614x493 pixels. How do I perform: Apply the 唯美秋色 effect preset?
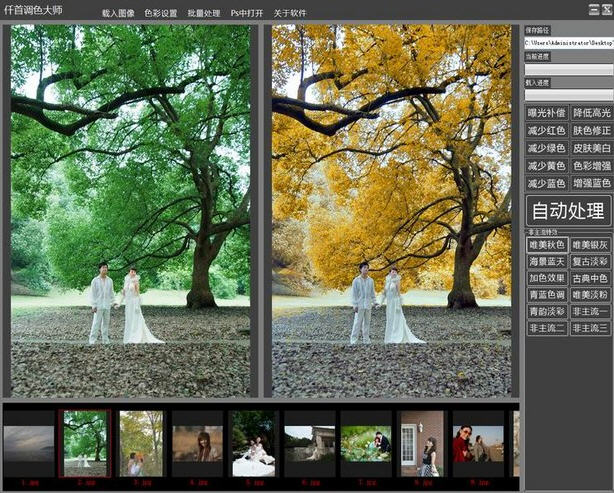click(x=546, y=245)
